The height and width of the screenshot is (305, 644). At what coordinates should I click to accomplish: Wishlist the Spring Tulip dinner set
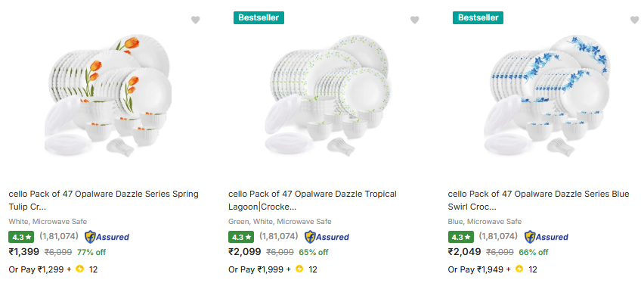coord(195,20)
